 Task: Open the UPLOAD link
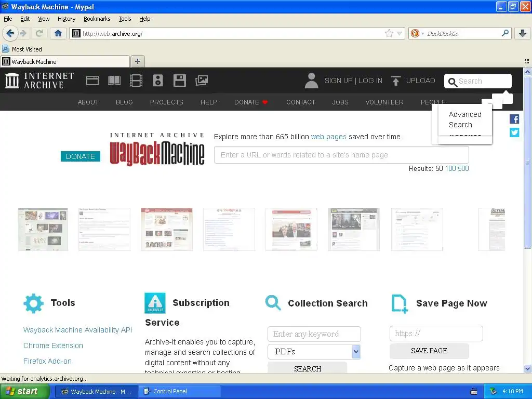tap(420, 81)
